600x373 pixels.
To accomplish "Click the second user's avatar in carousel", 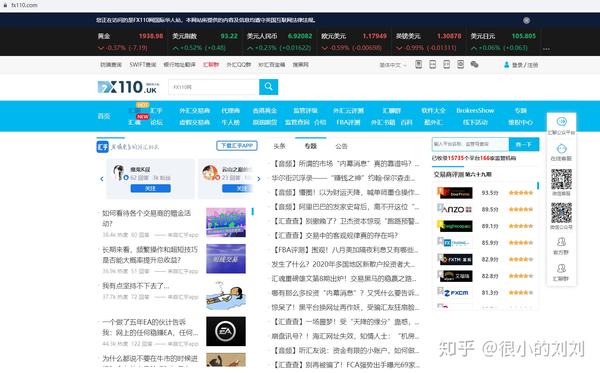I will pos(210,173).
